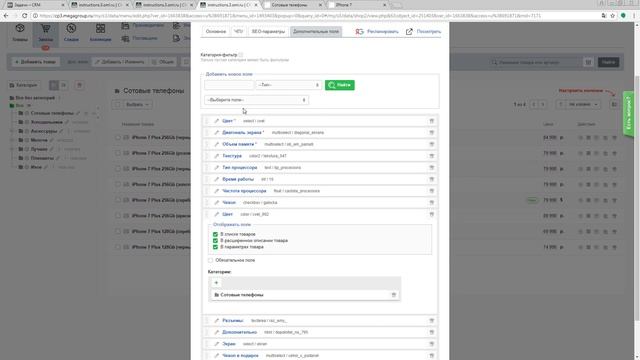Uncheck 'В списке товаров' checkbox

(x=215, y=234)
